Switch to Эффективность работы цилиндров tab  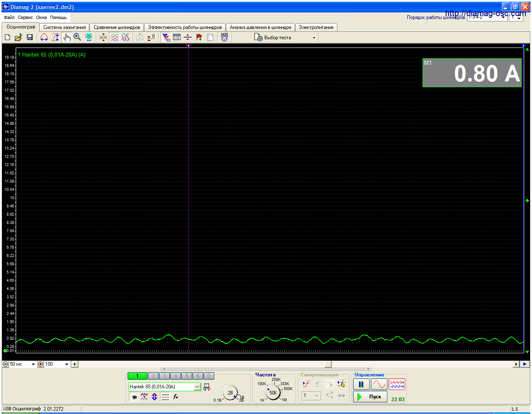click(x=185, y=27)
